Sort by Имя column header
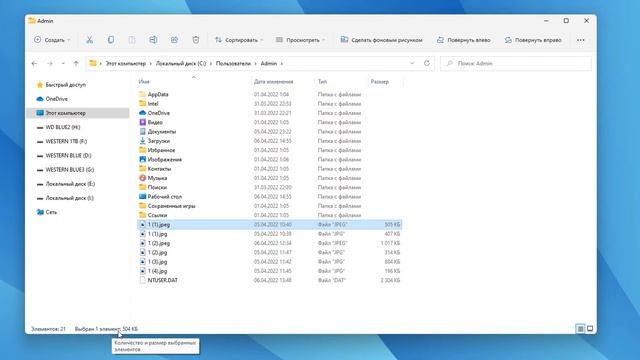Screen dimensions: 640x360 pyautogui.click(x=144, y=82)
